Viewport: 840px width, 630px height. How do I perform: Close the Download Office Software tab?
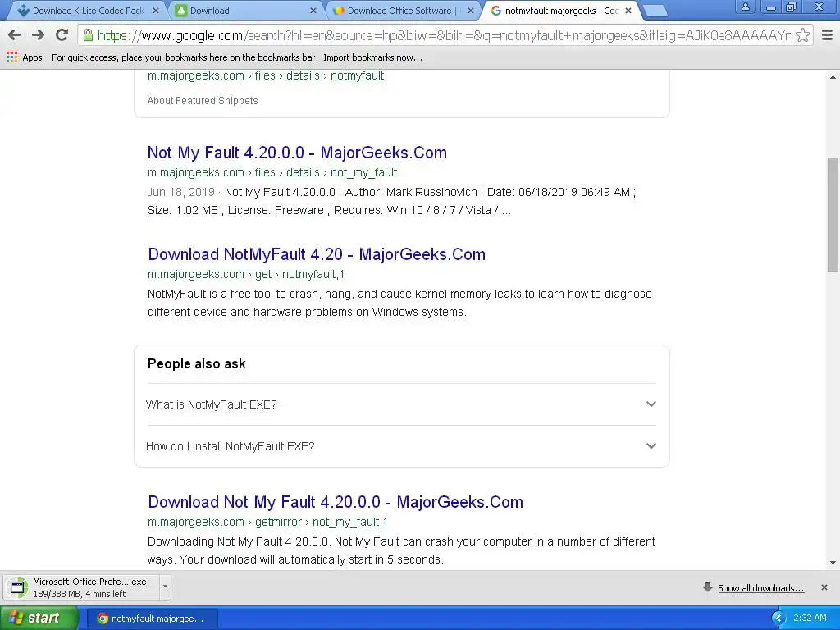click(x=470, y=11)
